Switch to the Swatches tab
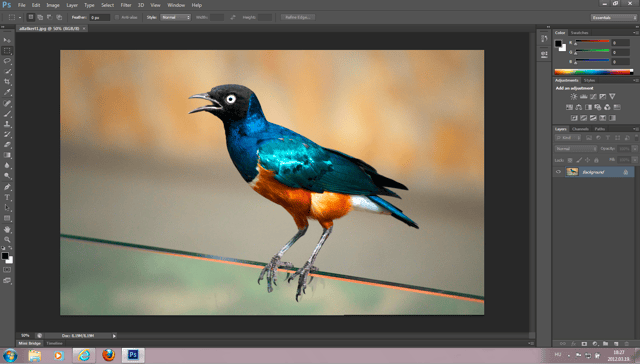This screenshot has height=364, width=640. point(579,33)
